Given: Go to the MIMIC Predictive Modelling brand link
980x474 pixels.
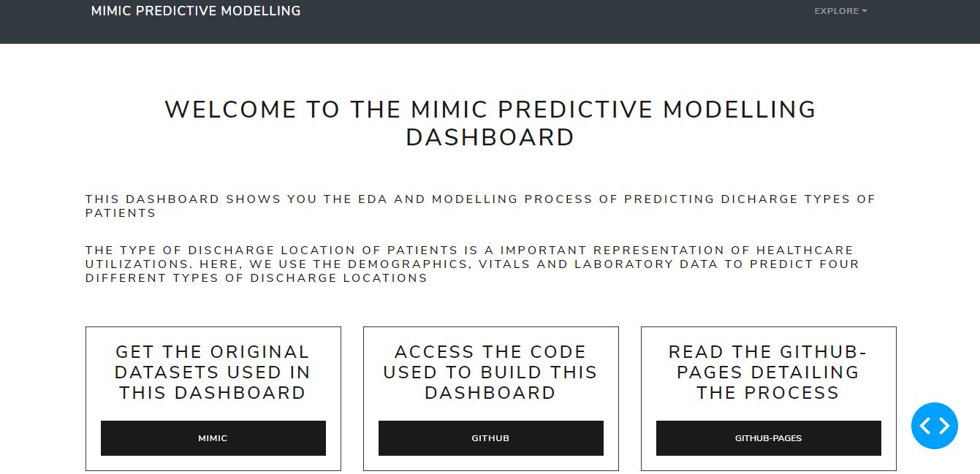Looking at the screenshot, I should (196, 11).
